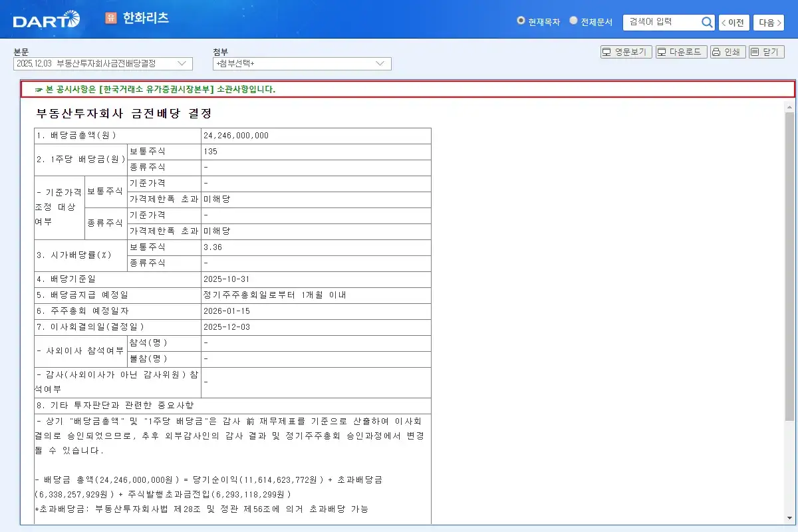Click the 영문보기 button

(x=626, y=52)
